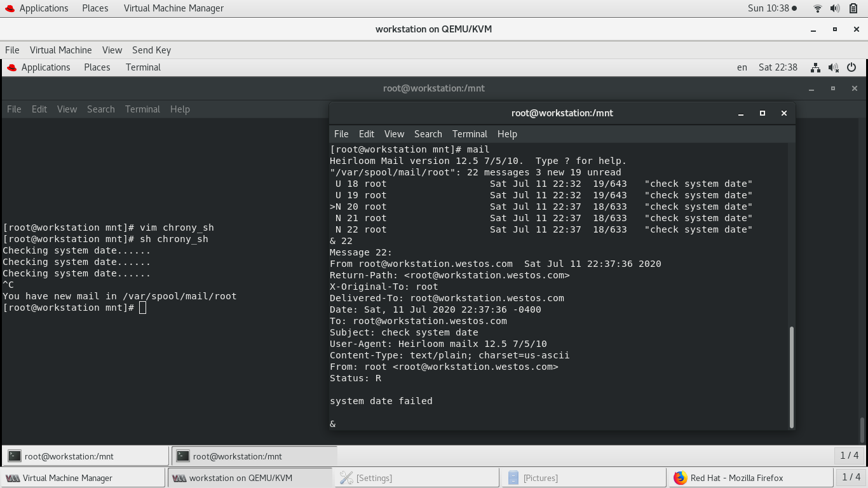
Task: Click mail message 18 row
Action: pyautogui.click(x=543, y=184)
